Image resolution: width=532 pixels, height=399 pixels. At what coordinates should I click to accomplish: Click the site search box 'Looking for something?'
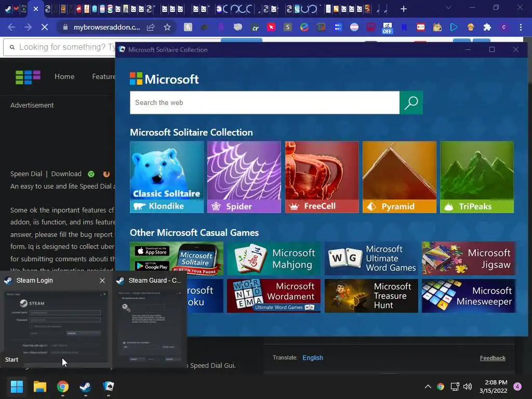tap(59, 47)
